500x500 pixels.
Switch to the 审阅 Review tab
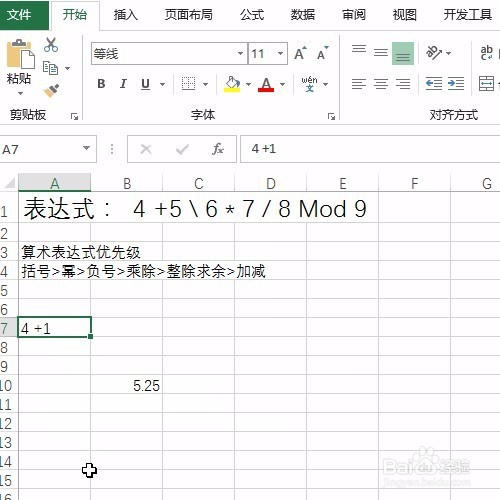point(354,15)
